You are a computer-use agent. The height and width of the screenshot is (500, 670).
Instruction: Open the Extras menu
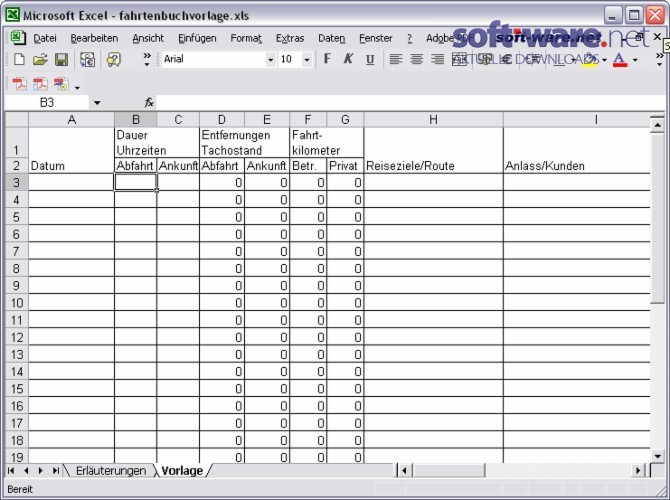pos(290,38)
